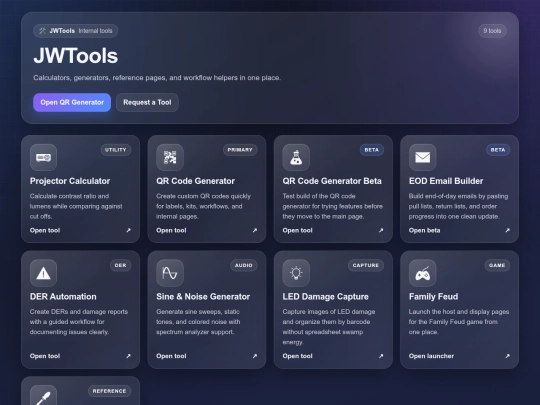
Task: Click the arrow icon on EOD Email Builder card
Action: tap(507, 230)
